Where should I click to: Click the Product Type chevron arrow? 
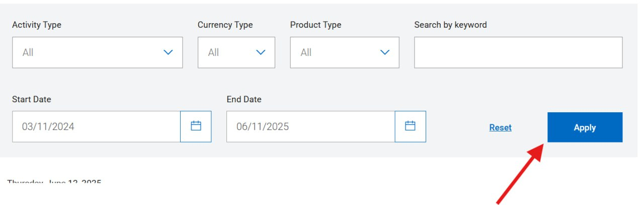(x=385, y=52)
